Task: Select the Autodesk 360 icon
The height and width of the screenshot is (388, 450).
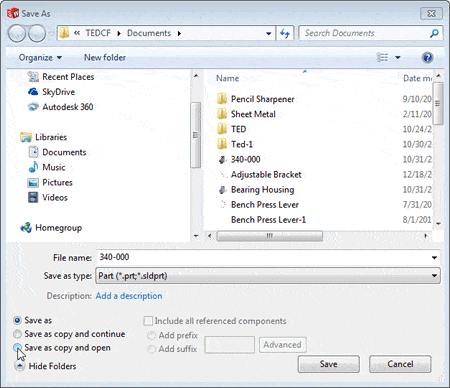Action: [x=33, y=107]
